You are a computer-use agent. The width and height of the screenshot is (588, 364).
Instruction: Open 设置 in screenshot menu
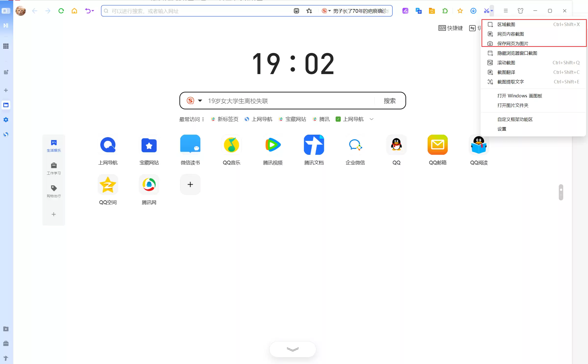(534, 129)
